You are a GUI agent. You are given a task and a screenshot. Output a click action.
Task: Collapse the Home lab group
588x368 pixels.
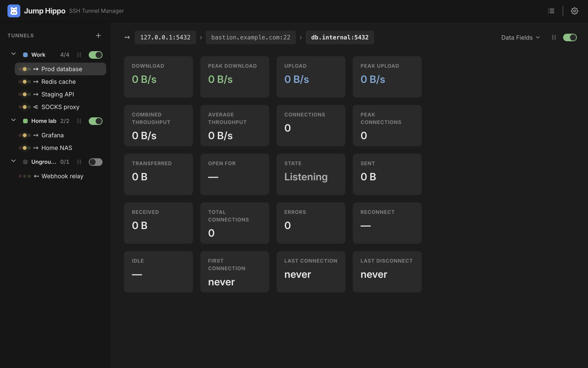[x=13, y=121]
